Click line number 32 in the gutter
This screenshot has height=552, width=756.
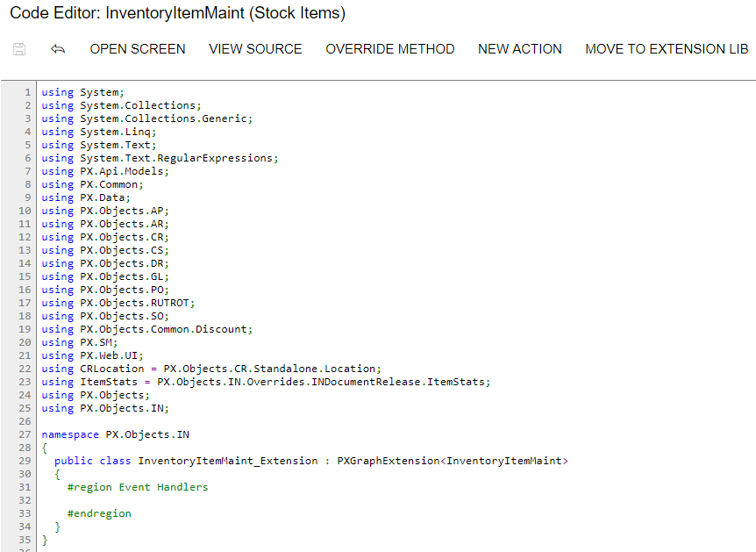click(x=25, y=500)
